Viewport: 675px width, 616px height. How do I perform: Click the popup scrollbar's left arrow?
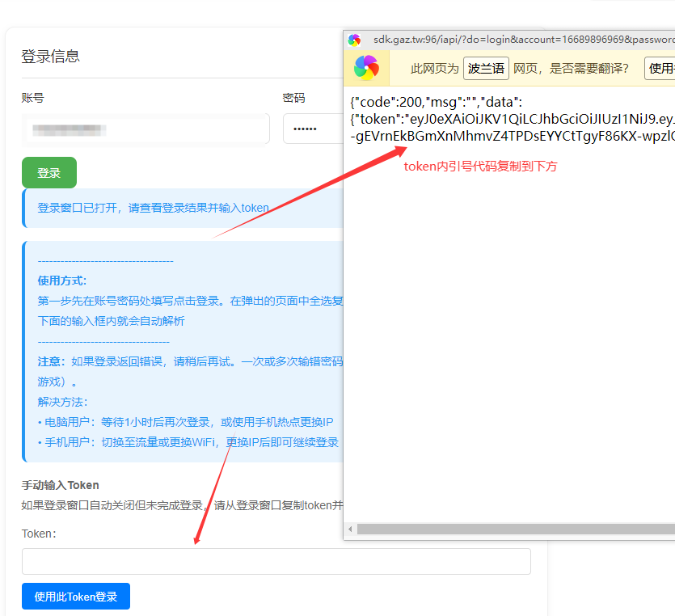pyautogui.click(x=350, y=530)
